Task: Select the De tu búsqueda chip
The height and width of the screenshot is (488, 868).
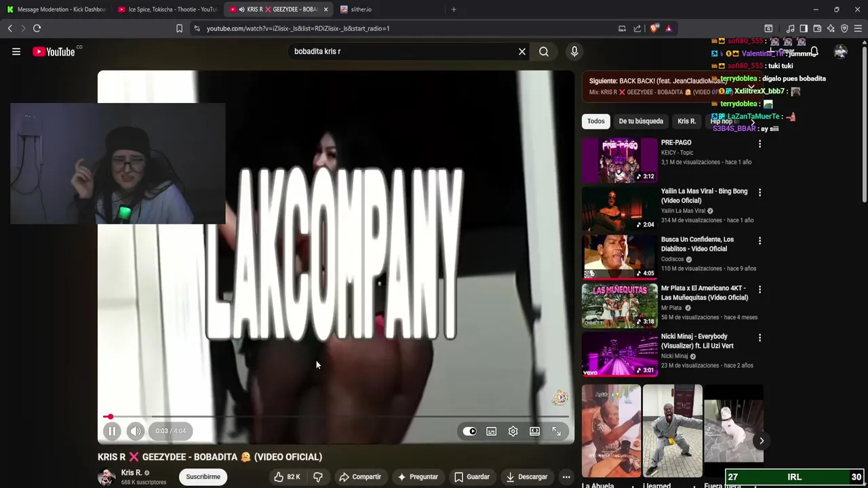Action: 641,121
